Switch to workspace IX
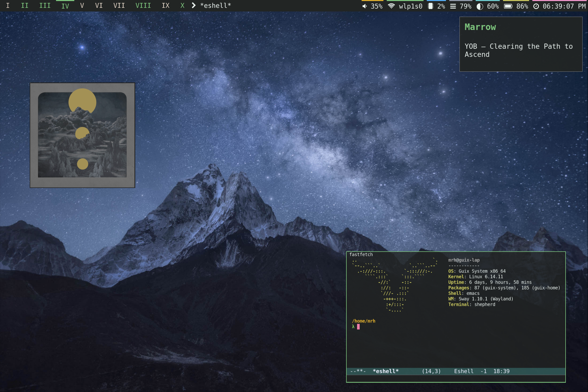 [x=166, y=6]
